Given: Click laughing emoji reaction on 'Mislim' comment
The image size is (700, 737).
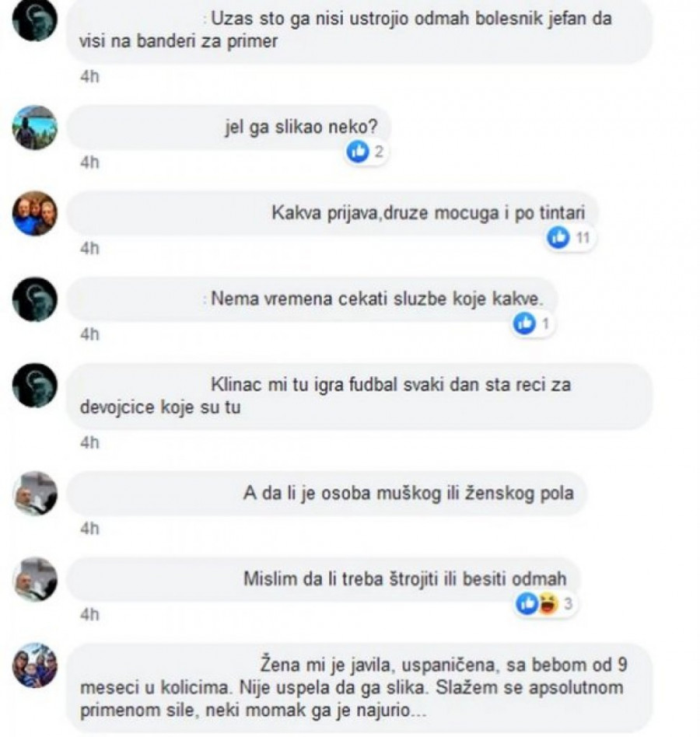Looking at the screenshot, I should (x=548, y=603).
